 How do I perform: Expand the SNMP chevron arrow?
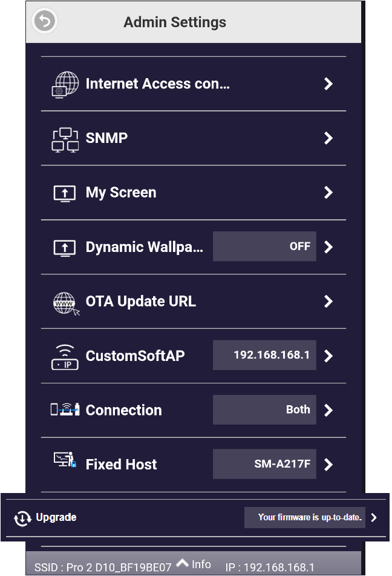coord(328,138)
